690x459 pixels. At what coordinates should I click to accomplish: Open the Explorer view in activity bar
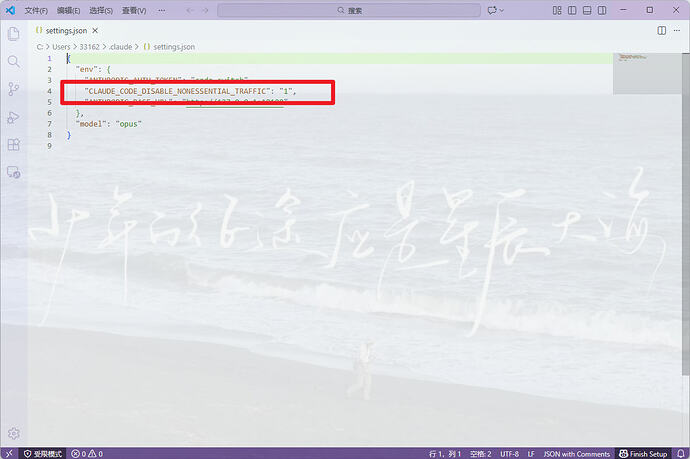tap(14, 34)
